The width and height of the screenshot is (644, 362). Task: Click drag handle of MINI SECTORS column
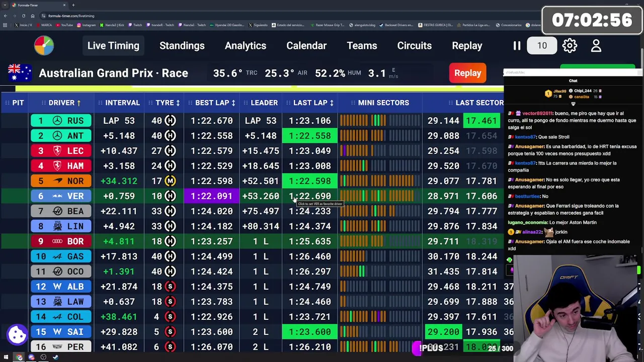click(352, 103)
